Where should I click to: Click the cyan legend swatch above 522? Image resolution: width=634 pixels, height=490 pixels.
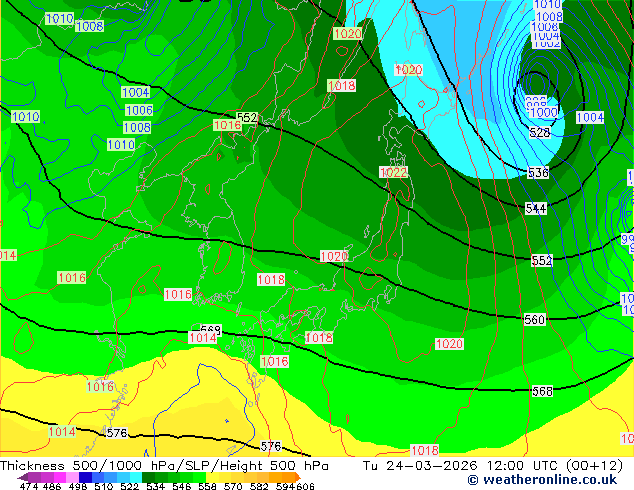coord(136,477)
